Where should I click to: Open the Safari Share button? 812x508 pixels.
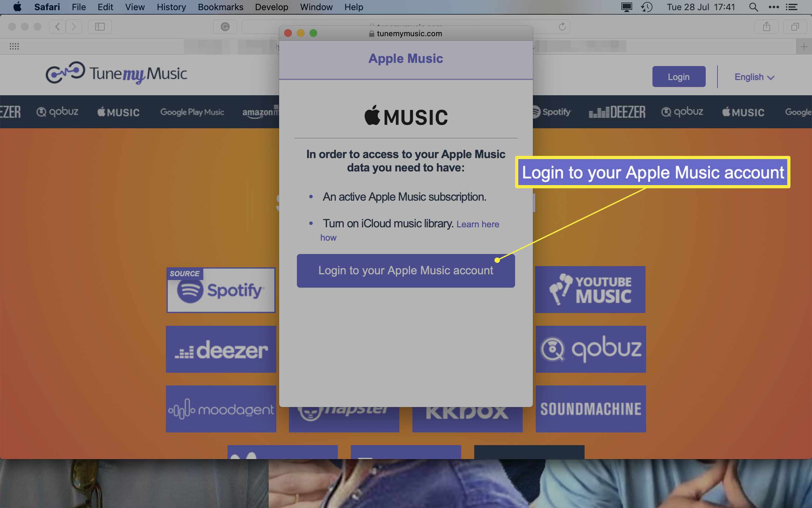point(766,27)
